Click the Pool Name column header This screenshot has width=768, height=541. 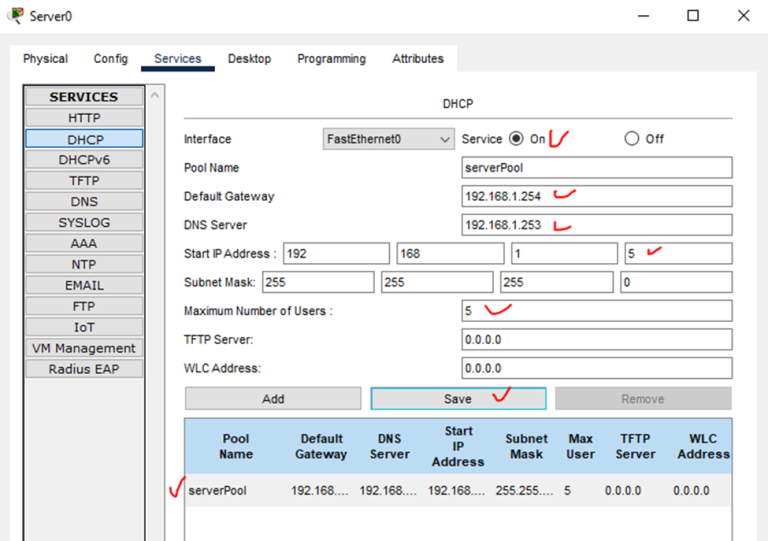click(236, 446)
